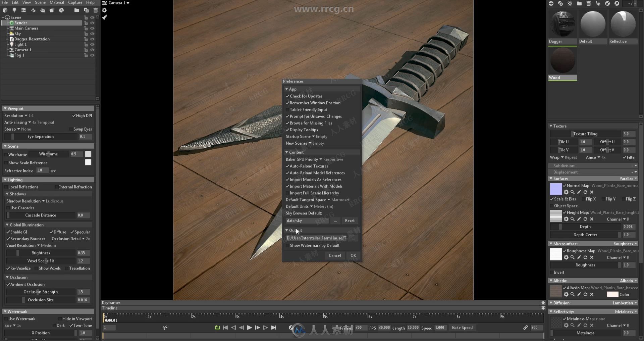Image resolution: width=644 pixels, height=341 pixels.
Task: Open Default Units dropdown
Action: [x=309, y=206]
